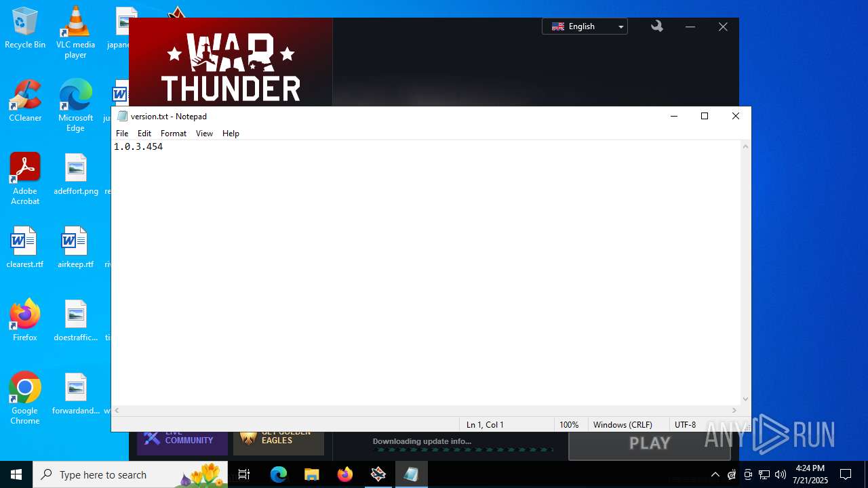Click Notepad horizontal scrollbar right arrow
Viewport: 868px width, 488px height.
(x=734, y=411)
